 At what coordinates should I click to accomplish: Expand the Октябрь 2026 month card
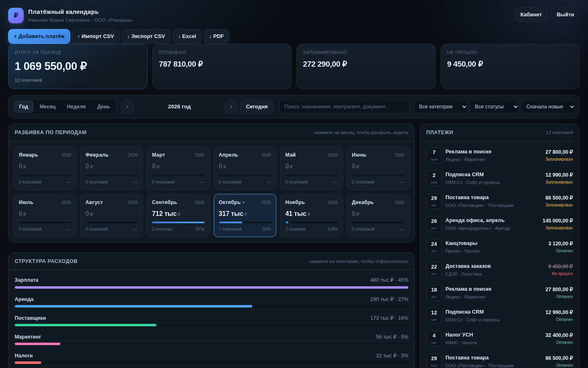tap(245, 215)
